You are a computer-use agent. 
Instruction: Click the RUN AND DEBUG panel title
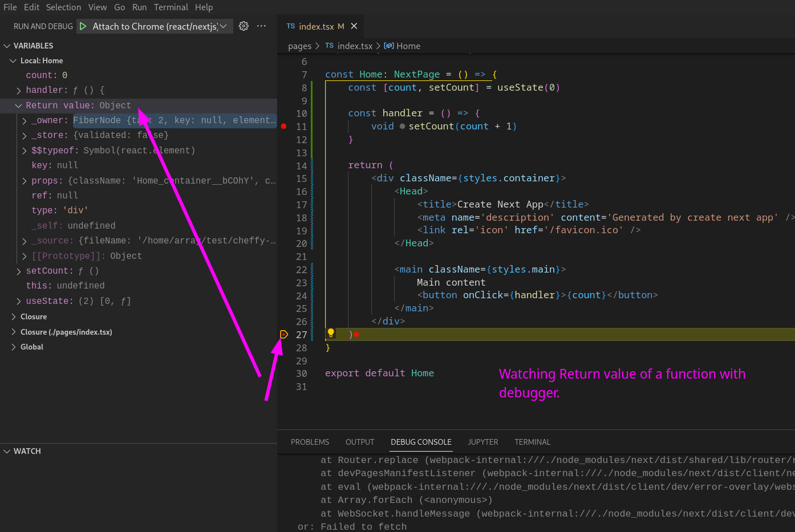tap(43, 26)
